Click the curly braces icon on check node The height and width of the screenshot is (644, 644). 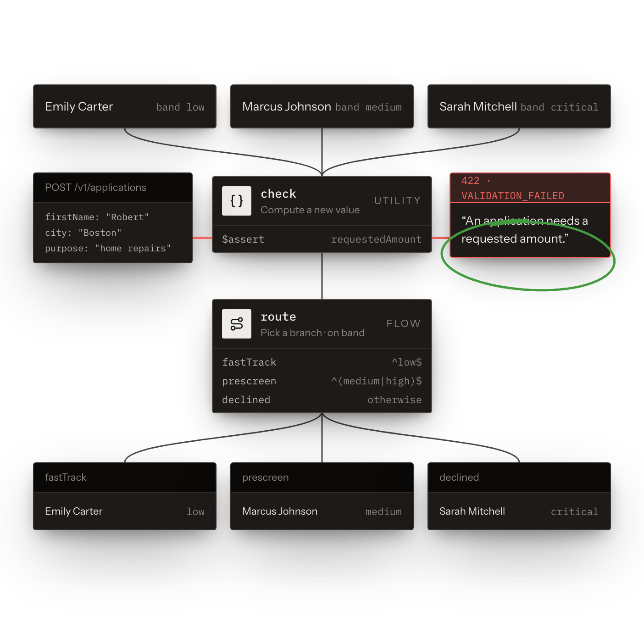pyautogui.click(x=237, y=201)
